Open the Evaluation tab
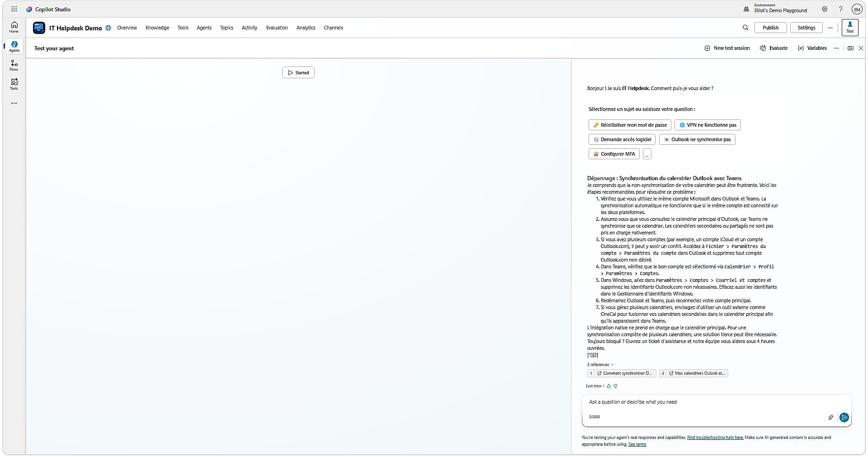 [277, 28]
